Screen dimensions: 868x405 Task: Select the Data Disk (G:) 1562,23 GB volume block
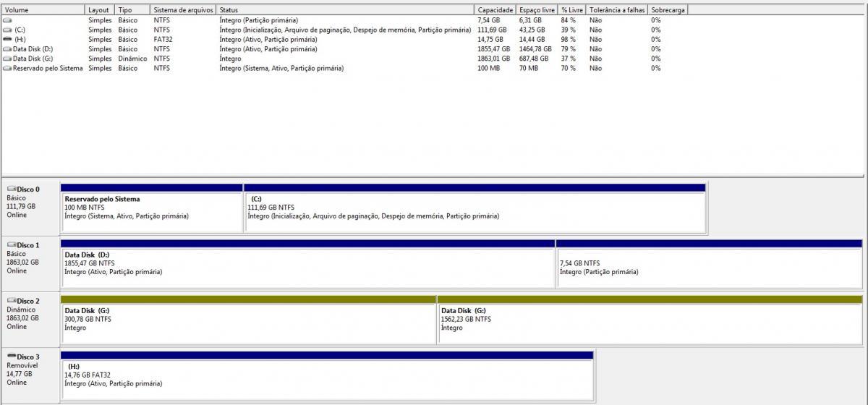650,319
